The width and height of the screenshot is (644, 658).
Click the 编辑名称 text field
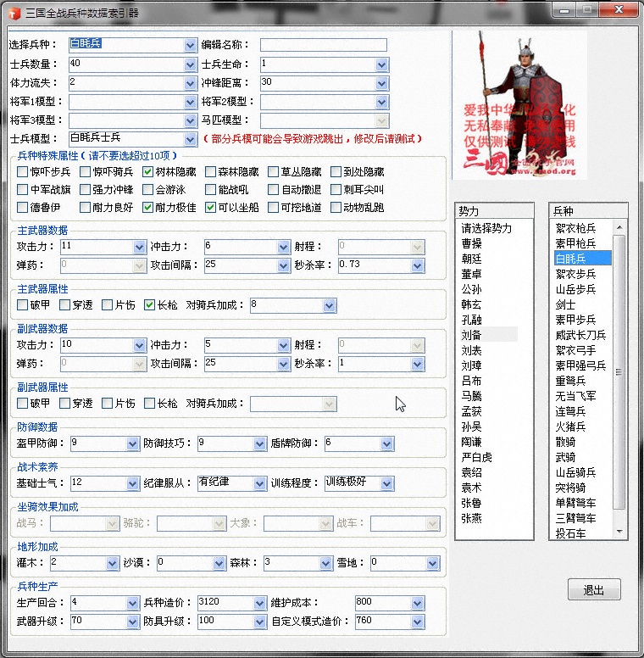pos(323,45)
